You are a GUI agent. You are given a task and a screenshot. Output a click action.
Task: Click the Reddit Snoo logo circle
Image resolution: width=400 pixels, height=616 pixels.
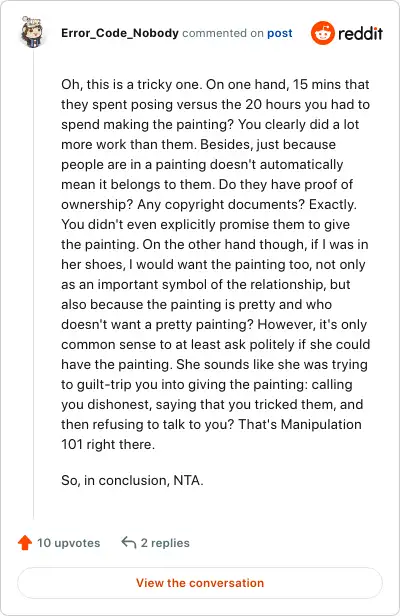click(x=323, y=33)
